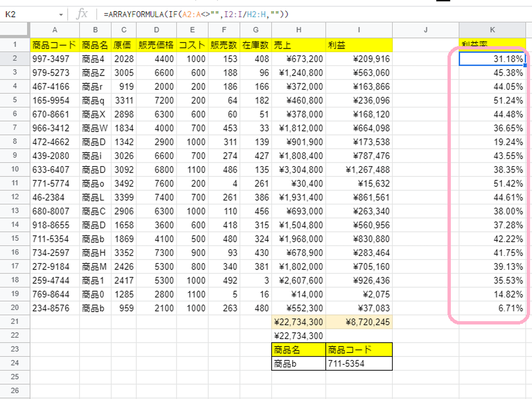532x399 pixels.
Task: Select profit rate cell 19.24%
Action: pos(493,142)
